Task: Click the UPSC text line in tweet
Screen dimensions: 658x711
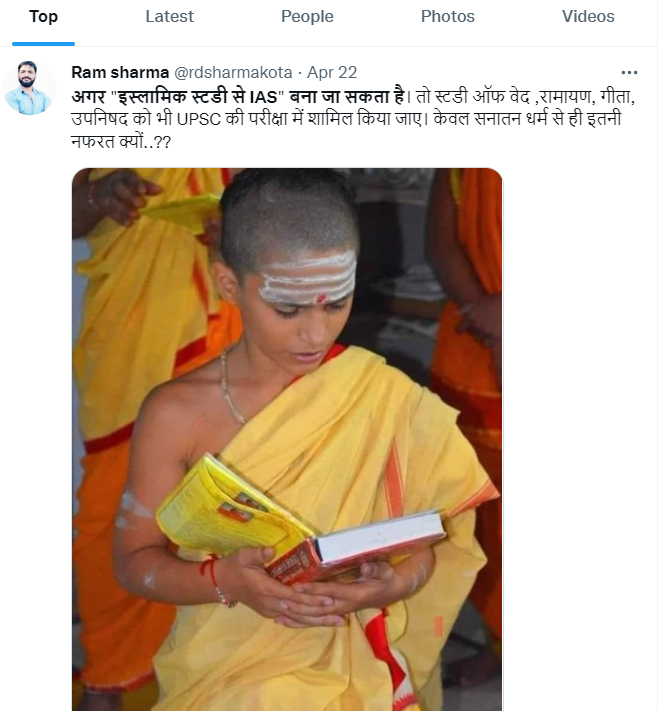Action: point(346,119)
